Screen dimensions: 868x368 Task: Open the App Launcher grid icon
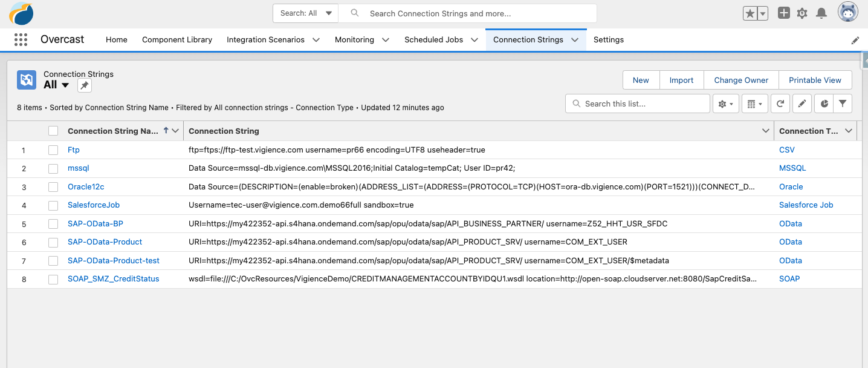coord(21,39)
